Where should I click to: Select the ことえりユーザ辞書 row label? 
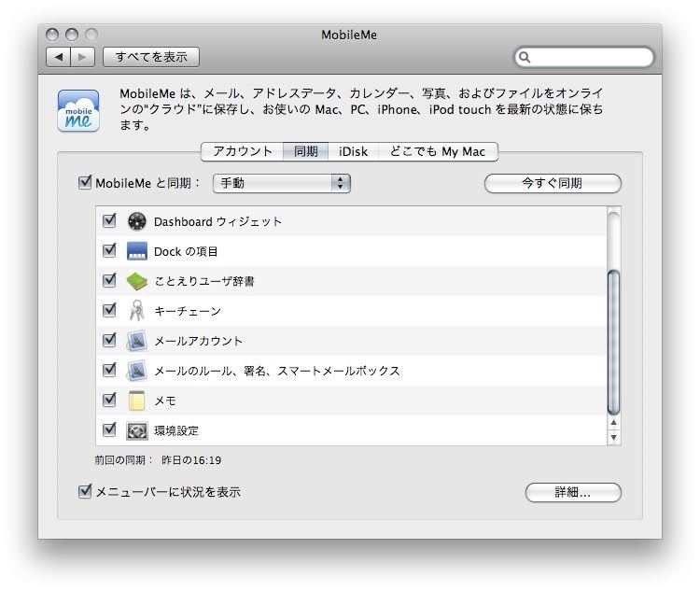pos(204,281)
